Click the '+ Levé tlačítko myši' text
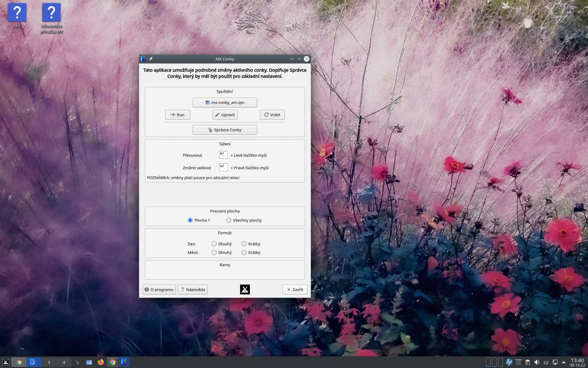The height and width of the screenshot is (368, 588). pos(249,155)
